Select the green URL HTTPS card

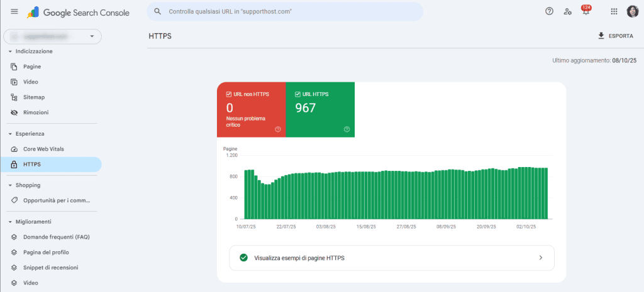coord(320,109)
